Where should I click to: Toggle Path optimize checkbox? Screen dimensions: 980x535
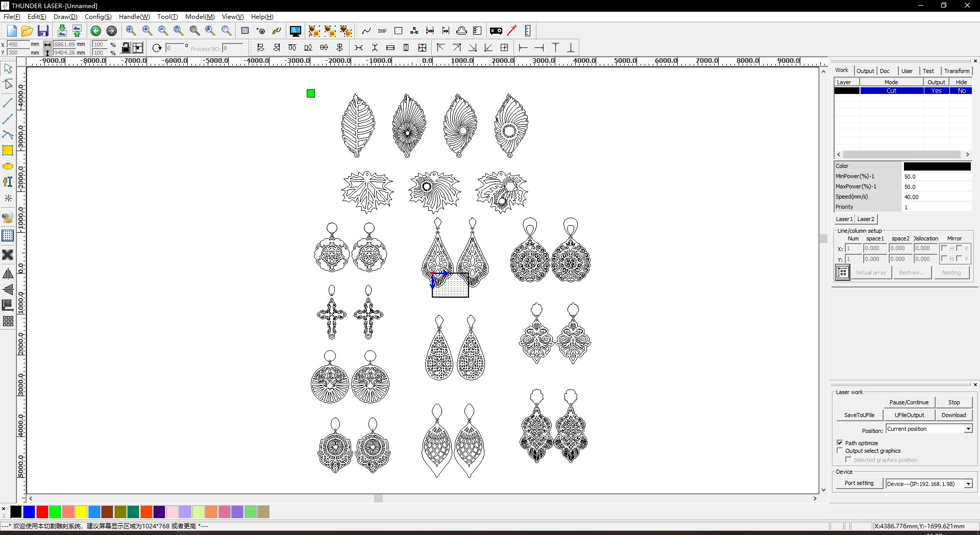pos(840,443)
